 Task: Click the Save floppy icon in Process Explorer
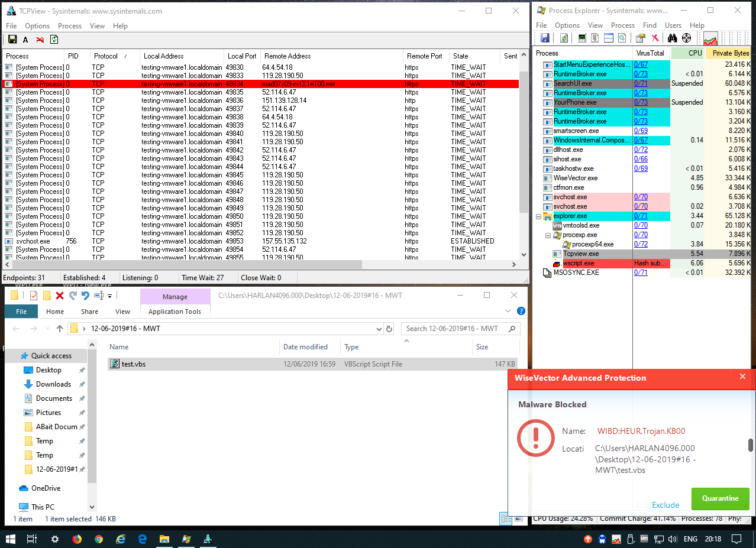point(545,38)
